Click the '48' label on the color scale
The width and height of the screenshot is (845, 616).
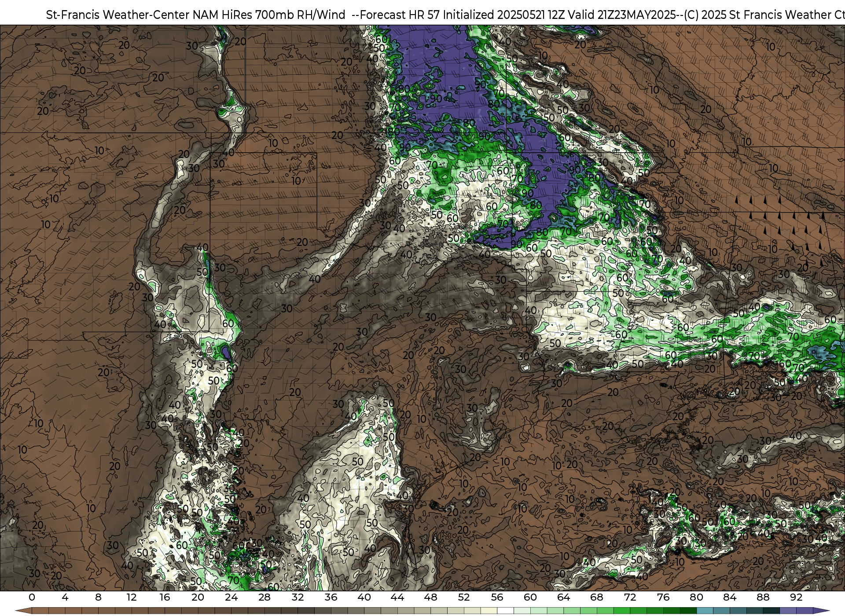click(430, 598)
